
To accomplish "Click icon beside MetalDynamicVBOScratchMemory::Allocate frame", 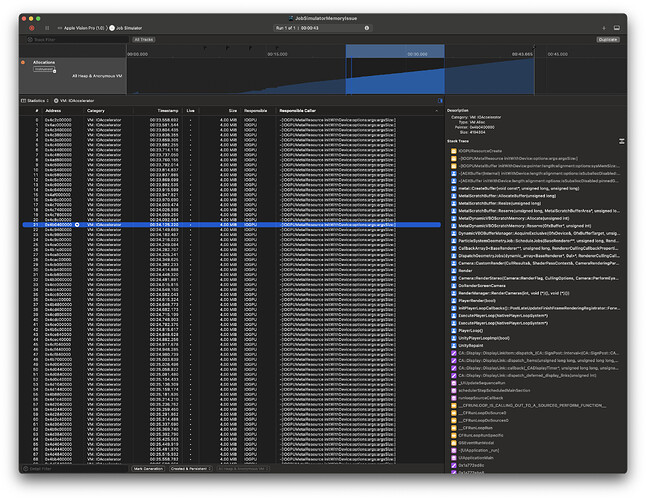I will 453,218.
